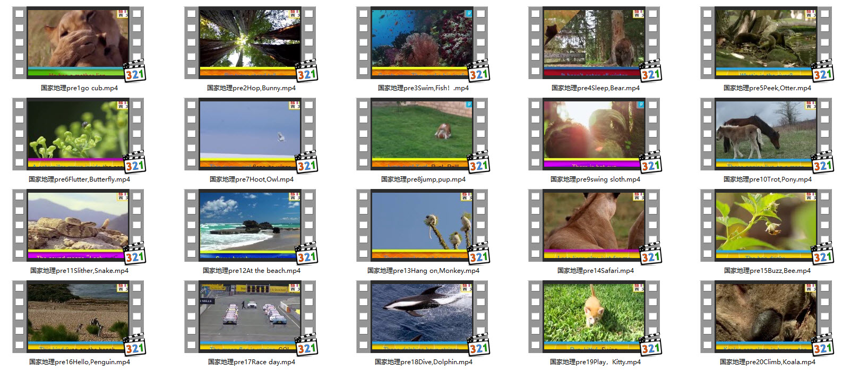Open the Hop,Bunny video file icon

(x=251, y=44)
